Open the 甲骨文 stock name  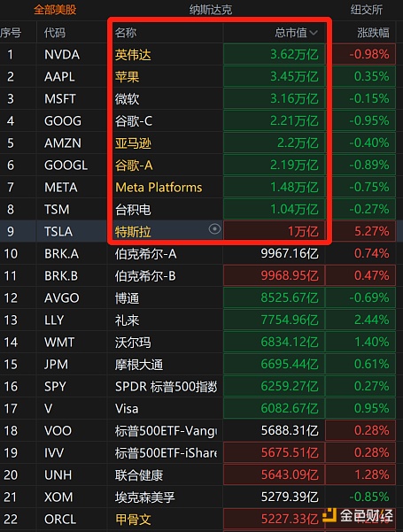click(x=133, y=520)
